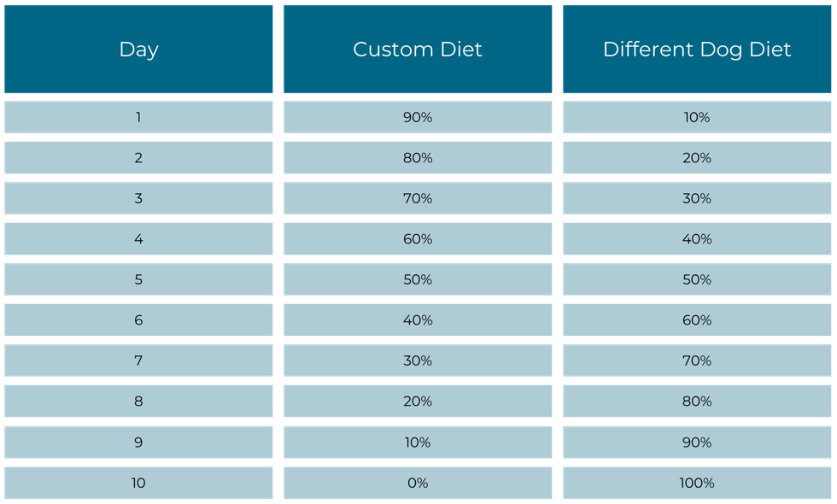The height and width of the screenshot is (504, 837).
Task: Select the Different Dog Diet header cell
Action: (697, 50)
